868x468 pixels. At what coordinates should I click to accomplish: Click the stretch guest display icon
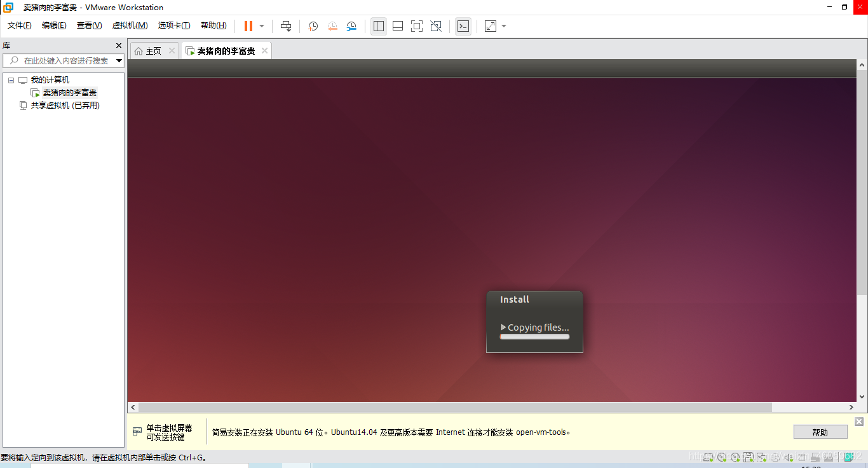[491, 26]
